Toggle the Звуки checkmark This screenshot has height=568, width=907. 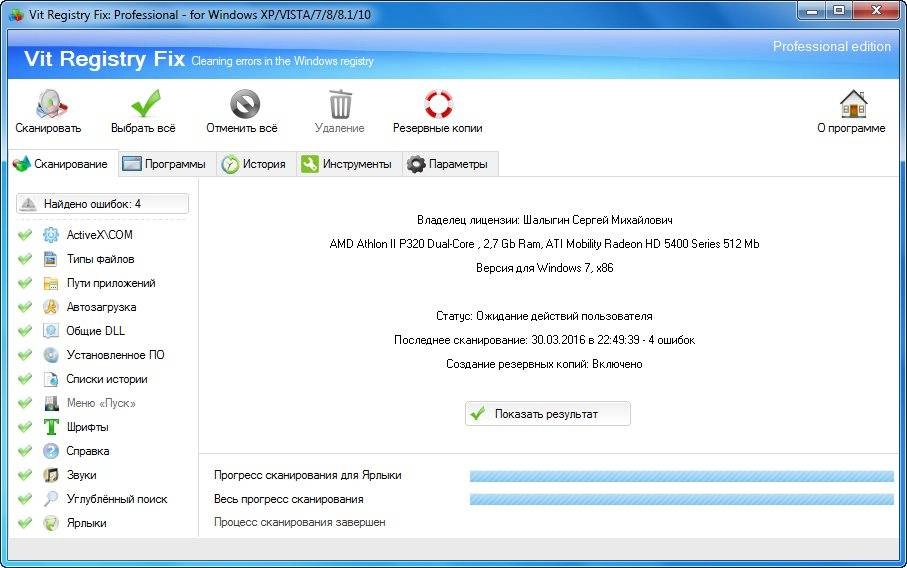[x=25, y=475]
